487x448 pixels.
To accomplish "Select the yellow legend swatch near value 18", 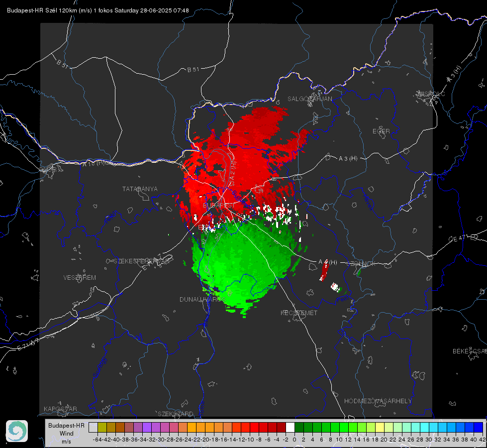I will (380, 427).
